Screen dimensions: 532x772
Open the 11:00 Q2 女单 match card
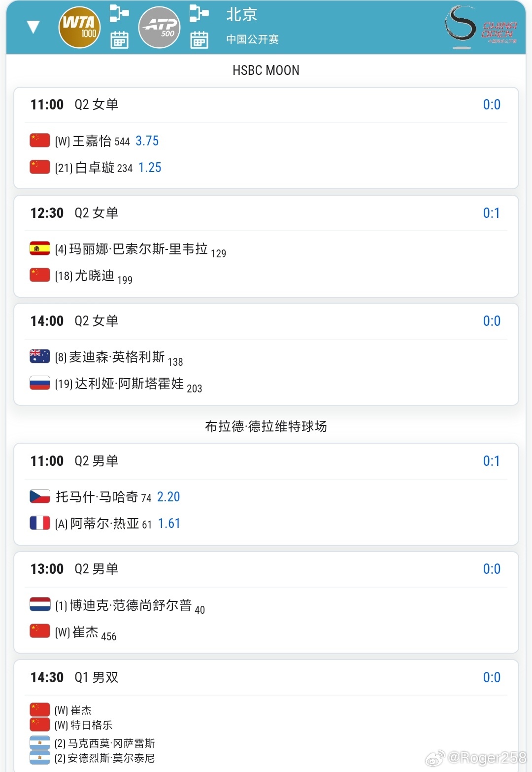266,138
